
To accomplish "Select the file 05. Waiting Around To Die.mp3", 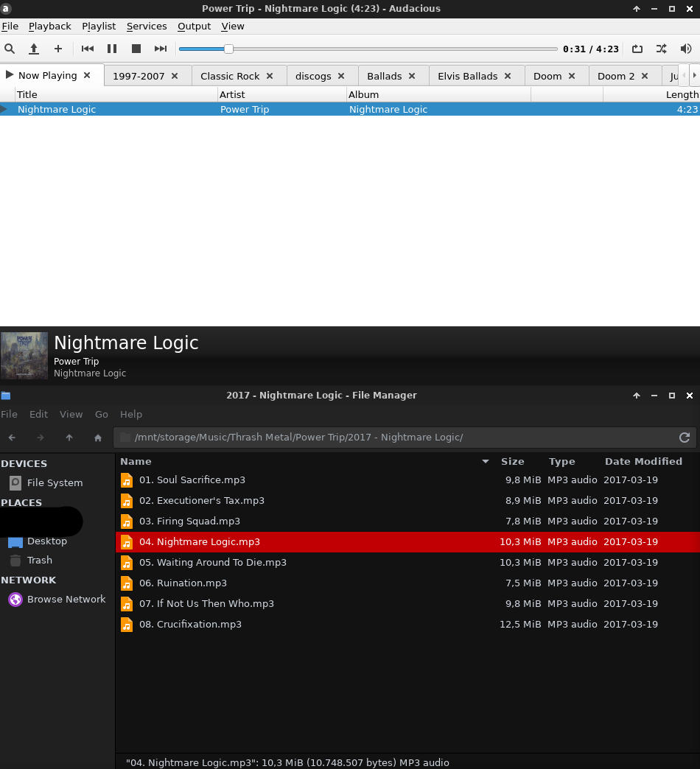I will tap(407, 563).
